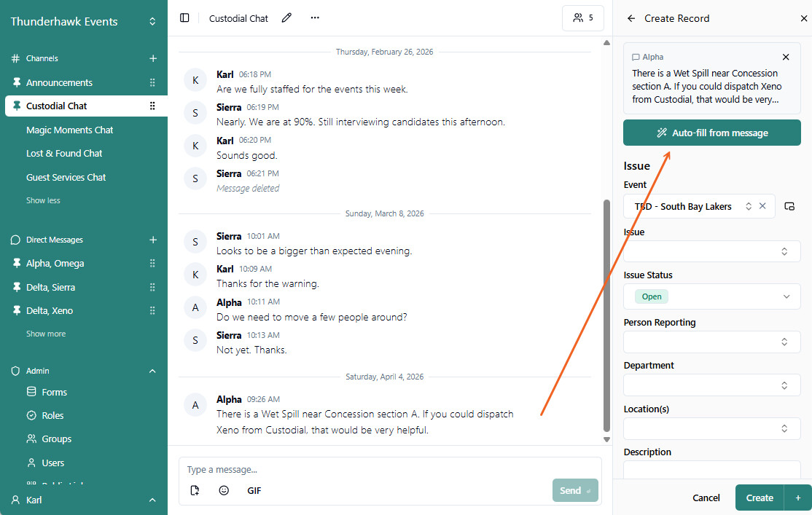Screen dimensions: 812x515
Task: Open Lost & Found Chat channel
Action: click(64, 153)
